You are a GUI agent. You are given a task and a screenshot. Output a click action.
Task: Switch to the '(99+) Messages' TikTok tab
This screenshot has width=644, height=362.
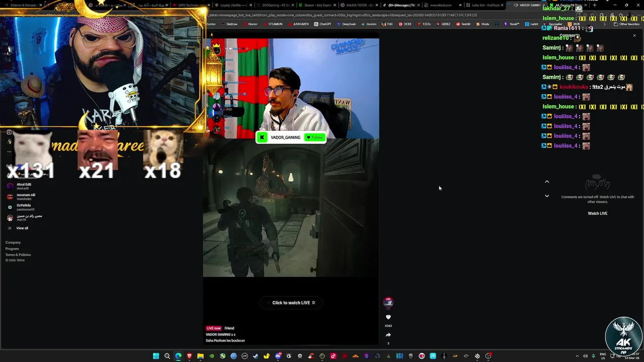coord(401,5)
